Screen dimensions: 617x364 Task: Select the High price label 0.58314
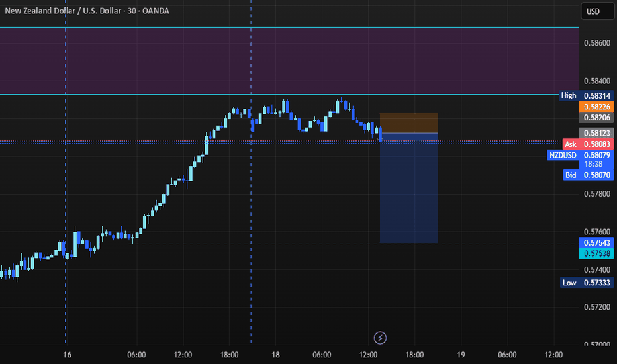596,95
